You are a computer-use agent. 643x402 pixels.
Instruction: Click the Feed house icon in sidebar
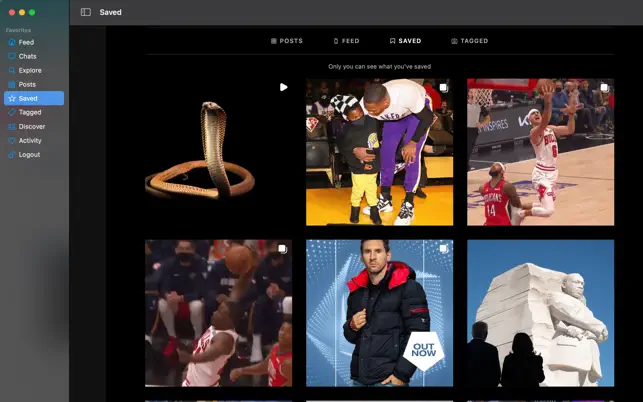[12, 42]
